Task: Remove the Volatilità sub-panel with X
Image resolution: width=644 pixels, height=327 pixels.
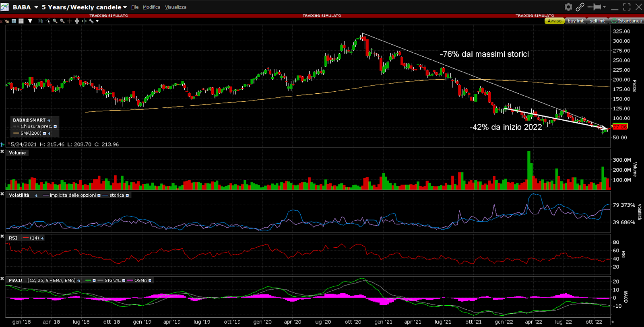Action: [2, 194]
